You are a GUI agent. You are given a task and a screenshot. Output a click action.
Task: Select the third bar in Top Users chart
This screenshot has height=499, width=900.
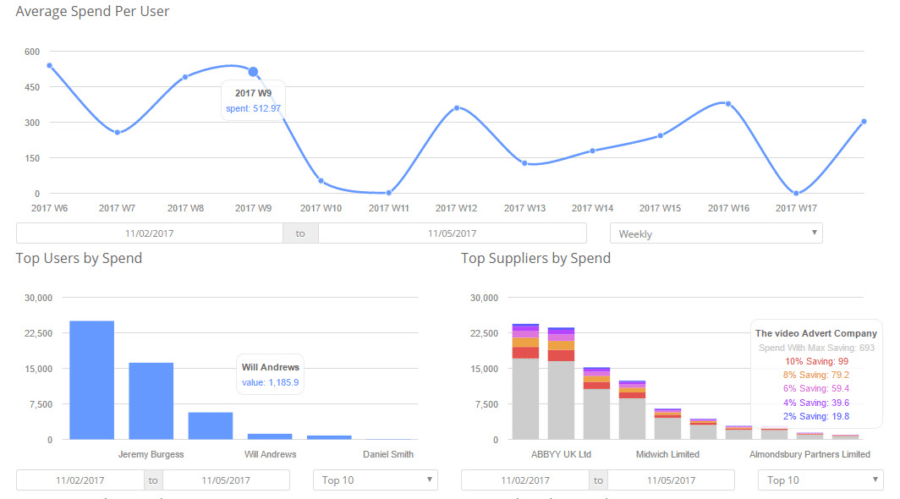211,425
